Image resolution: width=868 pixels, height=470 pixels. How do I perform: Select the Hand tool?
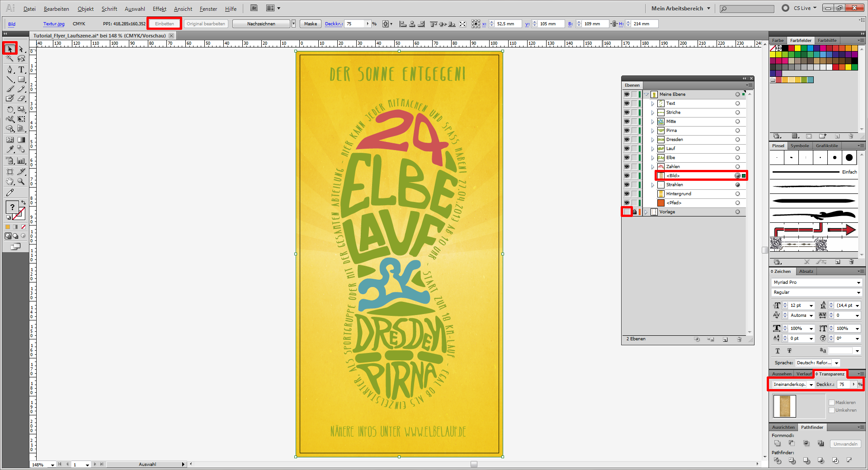click(x=10, y=182)
